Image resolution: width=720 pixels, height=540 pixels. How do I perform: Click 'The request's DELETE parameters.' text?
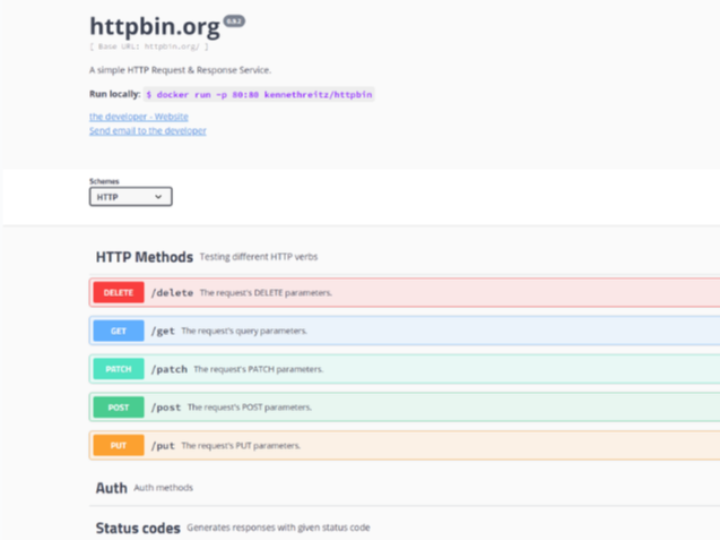(266, 292)
